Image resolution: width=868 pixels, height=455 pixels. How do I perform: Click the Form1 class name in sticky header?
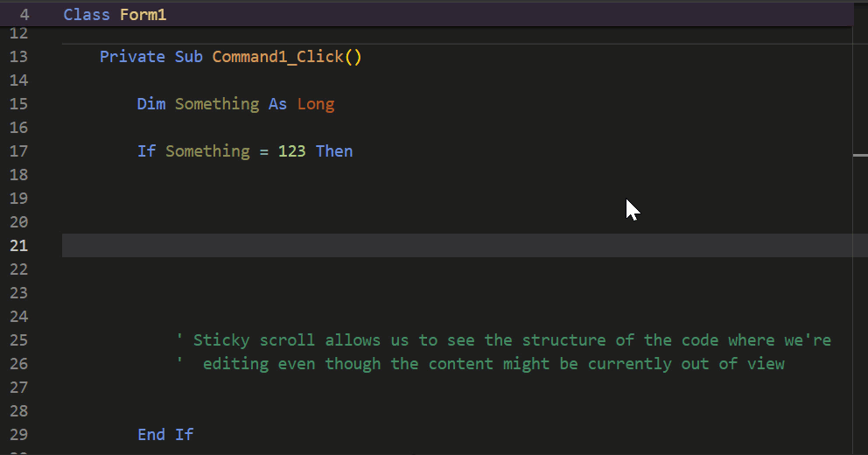click(143, 14)
